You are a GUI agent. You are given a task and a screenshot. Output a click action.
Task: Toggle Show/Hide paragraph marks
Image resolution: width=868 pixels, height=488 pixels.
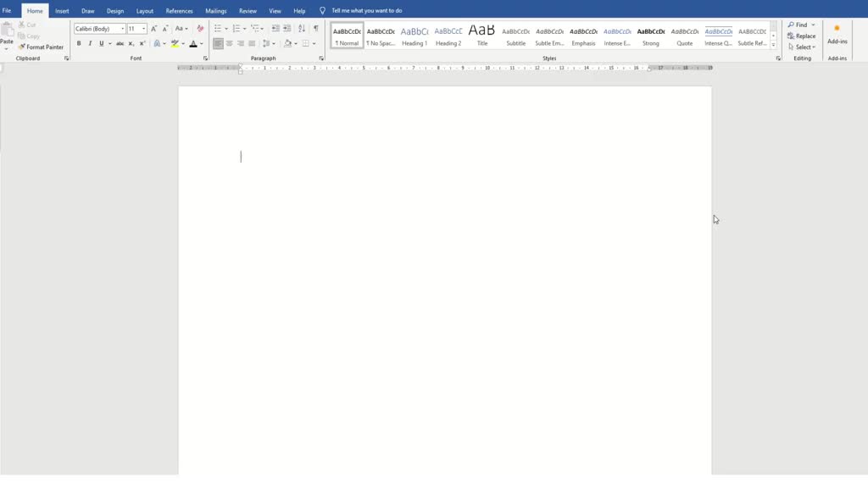coord(316,28)
